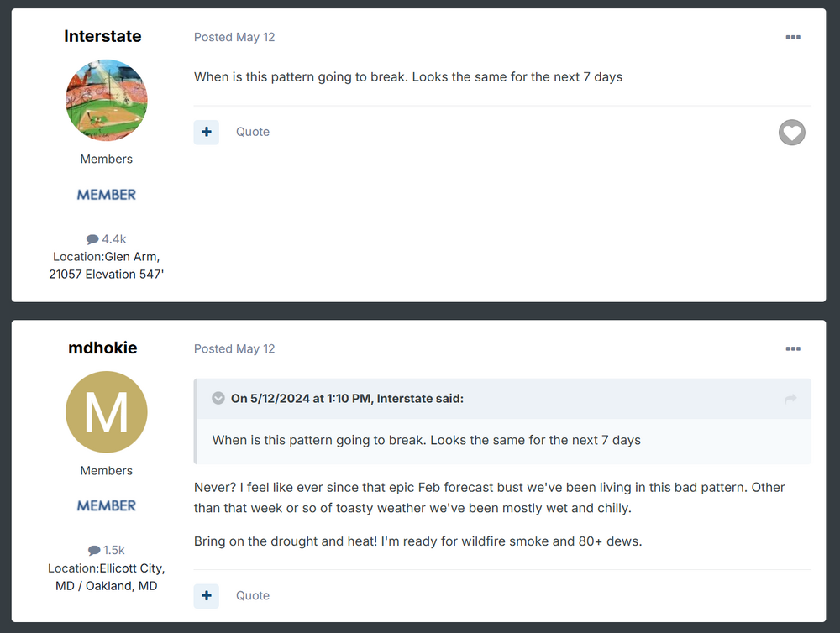The image size is (840, 633).
Task: Go to the original quoted post via the arrow icon
Action: (x=790, y=399)
